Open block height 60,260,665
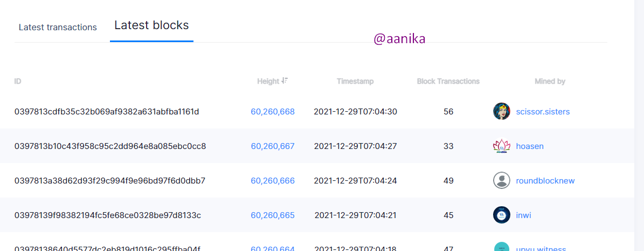The height and width of the screenshot is (251, 644). click(x=273, y=215)
